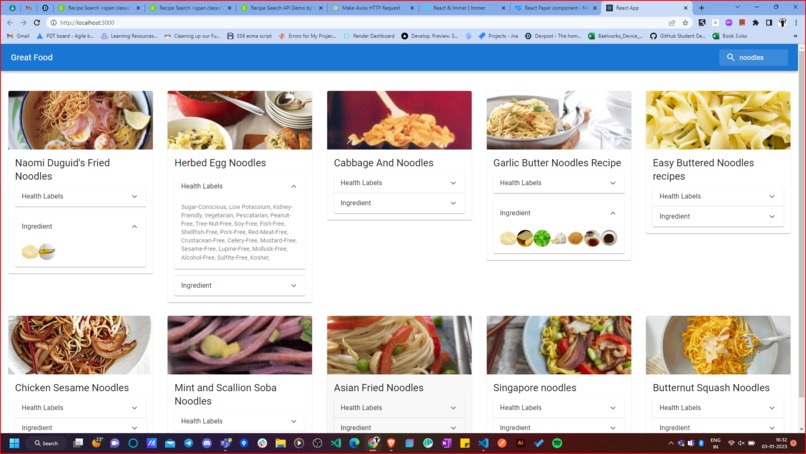
Task: Expand Health Labels on Singapore noodles
Action: (x=559, y=408)
